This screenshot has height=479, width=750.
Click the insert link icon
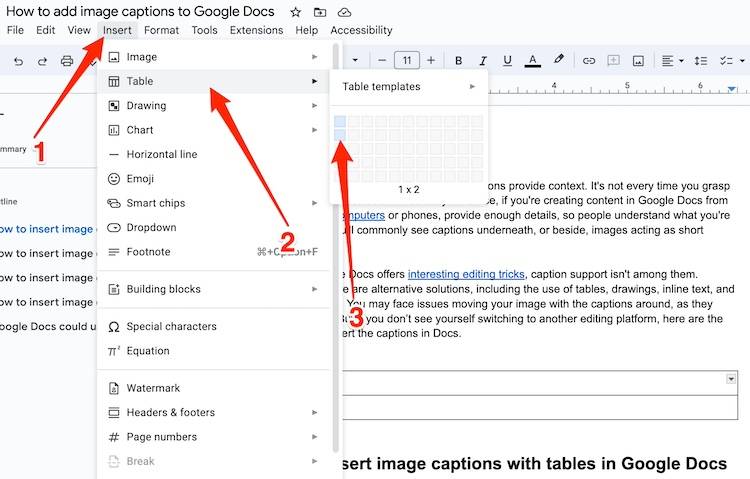589,61
